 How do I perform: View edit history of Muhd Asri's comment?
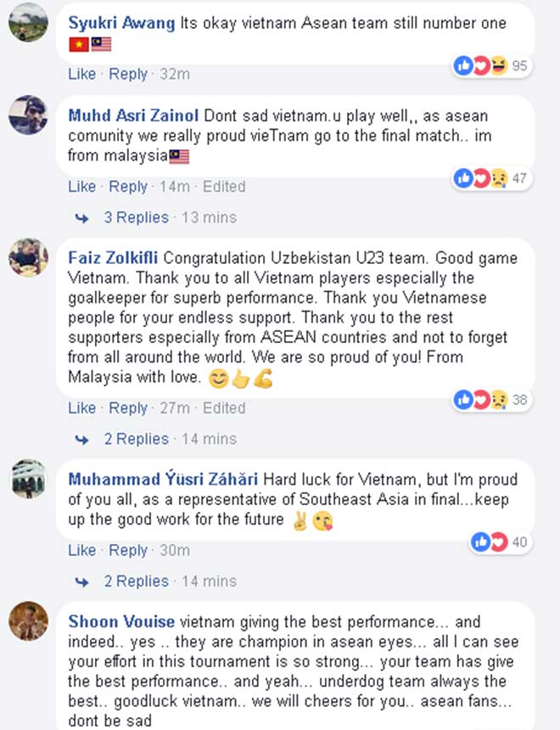click(x=224, y=187)
